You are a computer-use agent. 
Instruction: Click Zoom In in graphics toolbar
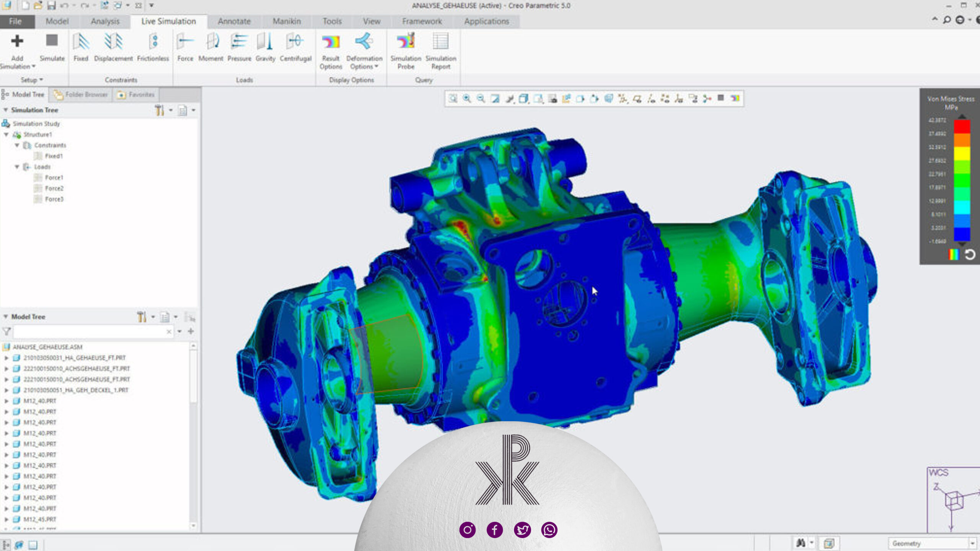(x=467, y=99)
